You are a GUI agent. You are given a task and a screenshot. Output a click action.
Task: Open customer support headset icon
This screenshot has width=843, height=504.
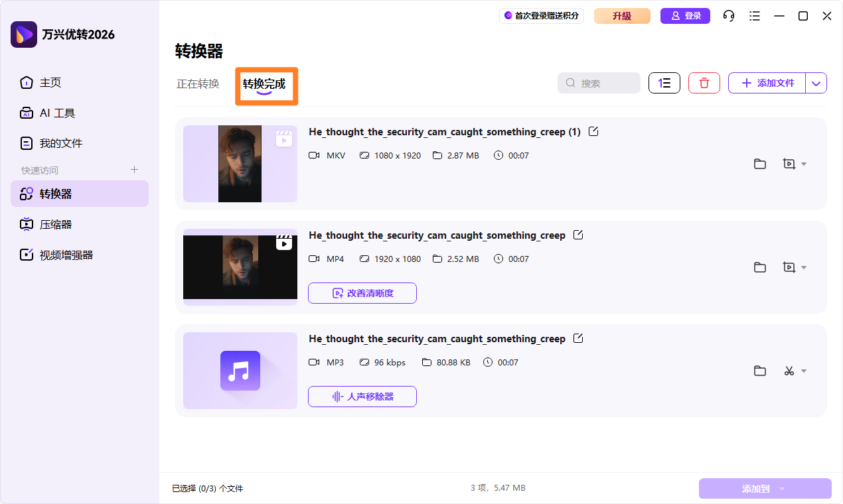[x=729, y=16]
